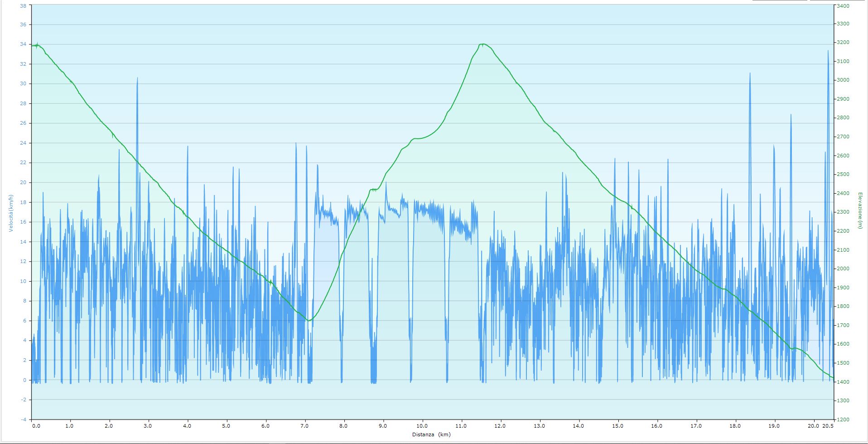Click the 15.0 km distance tick label
Viewport: 868px width, 444px height.
point(618,426)
